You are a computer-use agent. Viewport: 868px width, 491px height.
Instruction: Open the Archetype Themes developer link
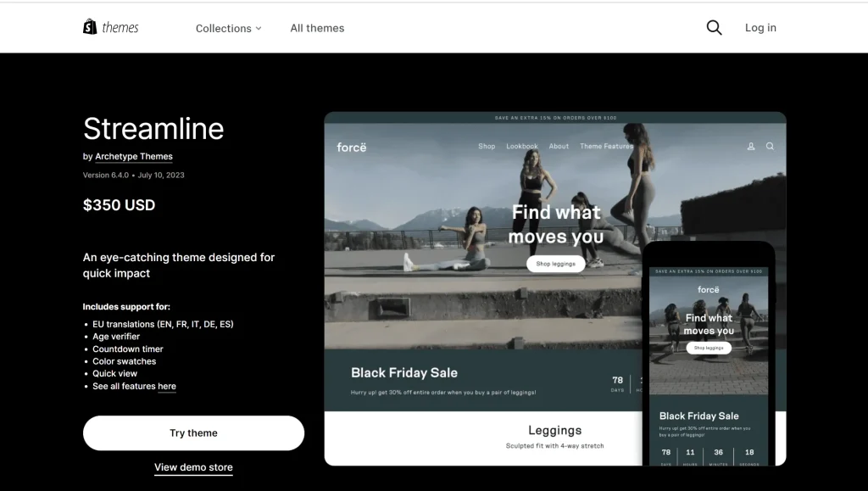[x=134, y=157]
